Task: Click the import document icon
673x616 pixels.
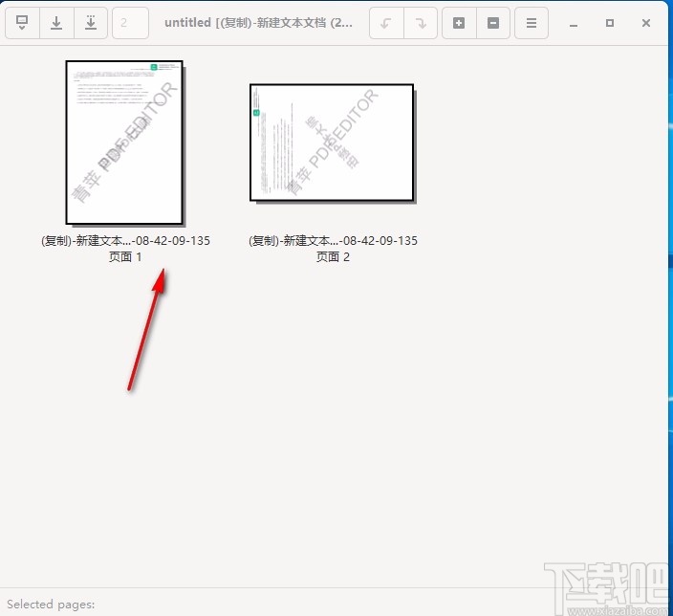Action: [22, 23]
